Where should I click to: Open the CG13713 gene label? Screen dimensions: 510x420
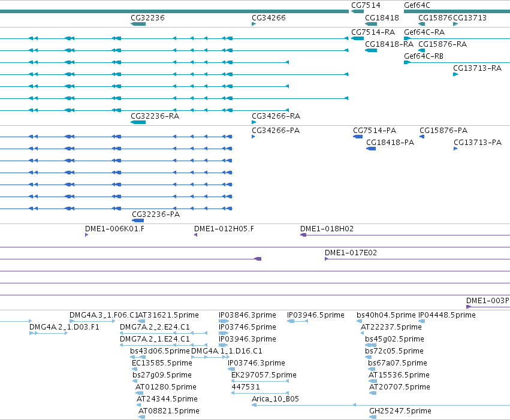pos(470,18)
